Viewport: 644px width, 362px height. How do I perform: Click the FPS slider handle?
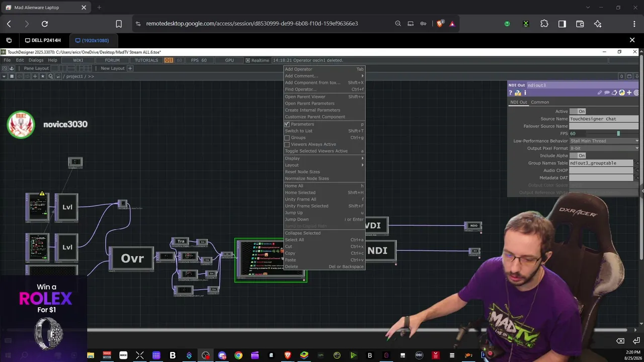pyautogui.click(x=618, y=133)
